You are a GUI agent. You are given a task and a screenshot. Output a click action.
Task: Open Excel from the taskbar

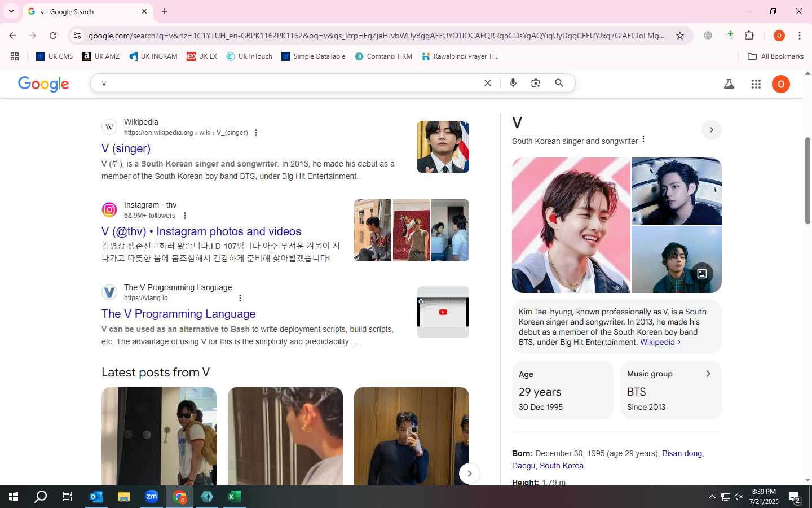235,497
